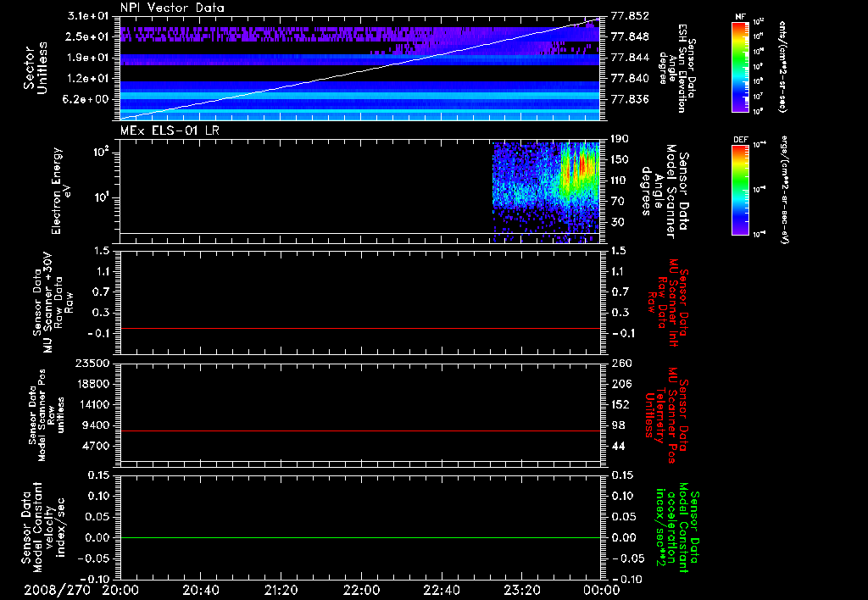
Task: Click the "00:00" time tick label
Action: [602, 590]
